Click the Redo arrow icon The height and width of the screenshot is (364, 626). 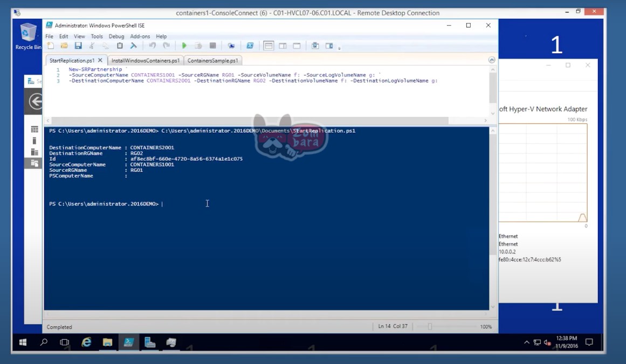[x=167, y=46]
